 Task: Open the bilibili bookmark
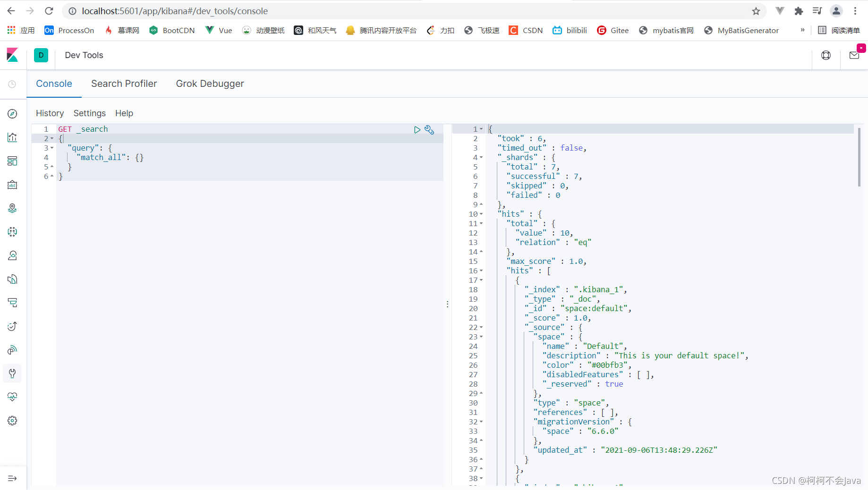pos(570,30)
